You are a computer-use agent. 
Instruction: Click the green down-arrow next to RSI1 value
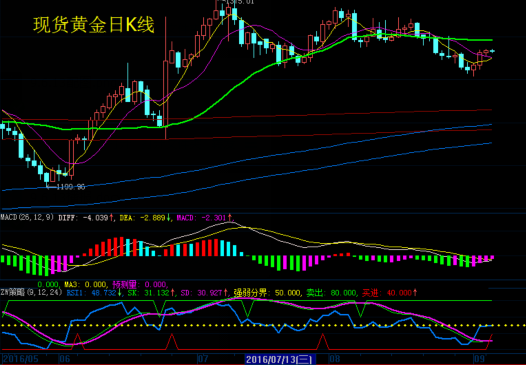(120, 293)
